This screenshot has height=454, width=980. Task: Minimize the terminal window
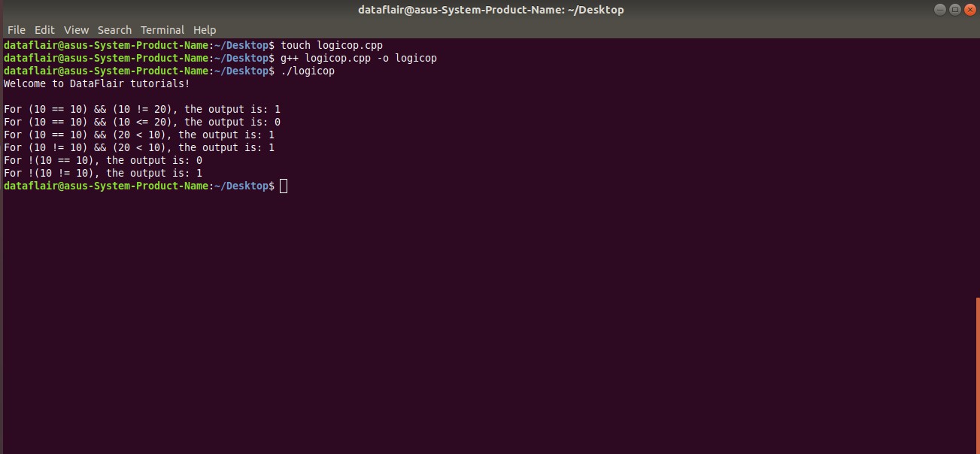tap(940, 10)
